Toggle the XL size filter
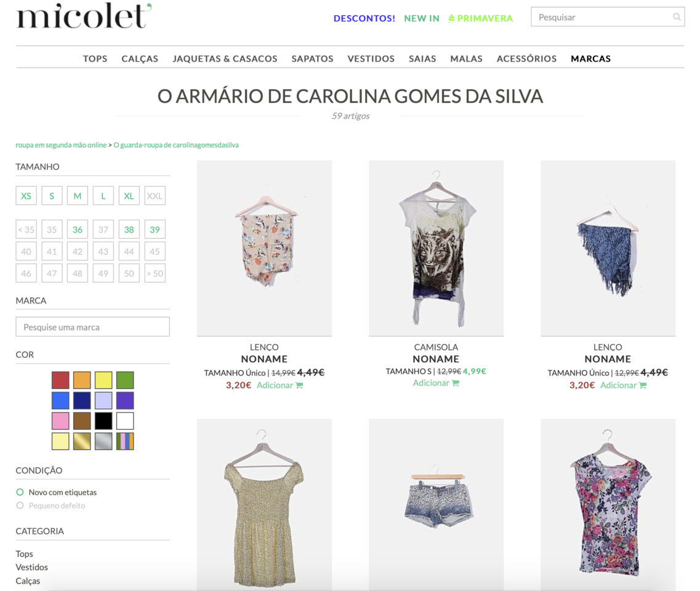Image resolution: width=700 pixels, height=591 pixels. pos(129,196)
